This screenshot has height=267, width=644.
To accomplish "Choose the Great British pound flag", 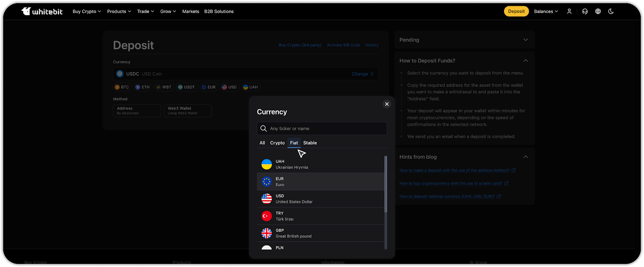I will [266, 233].
